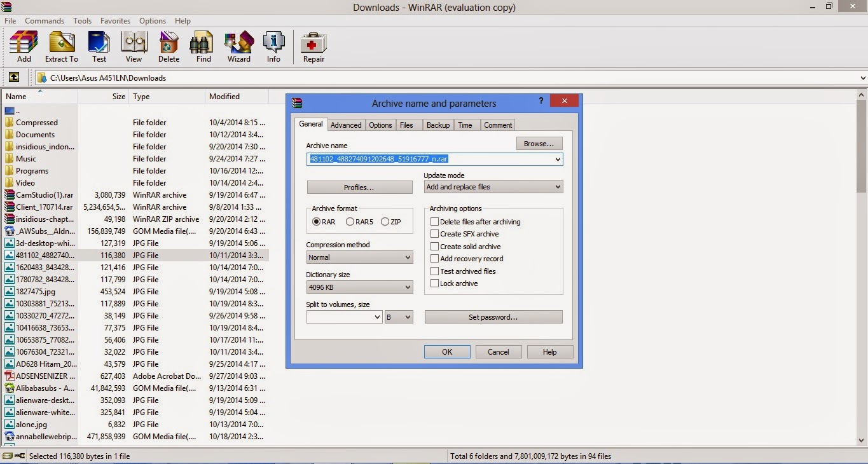Expand the Archive name dropdown arrow
Image resolution: width=868 pixels, height=464 pixels.
tap(558, 160)
